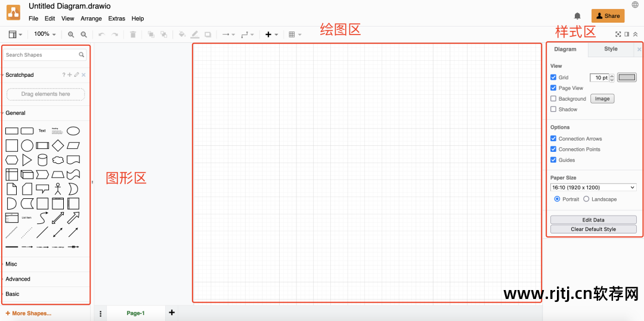This screenshot has width=644, height=321.
Task: Click the redo arrow icon
Action: pyautogui.click(x=115, y=35)
